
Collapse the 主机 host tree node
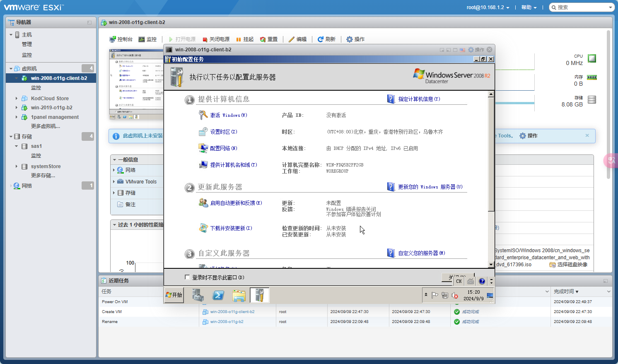pos(11,35)
